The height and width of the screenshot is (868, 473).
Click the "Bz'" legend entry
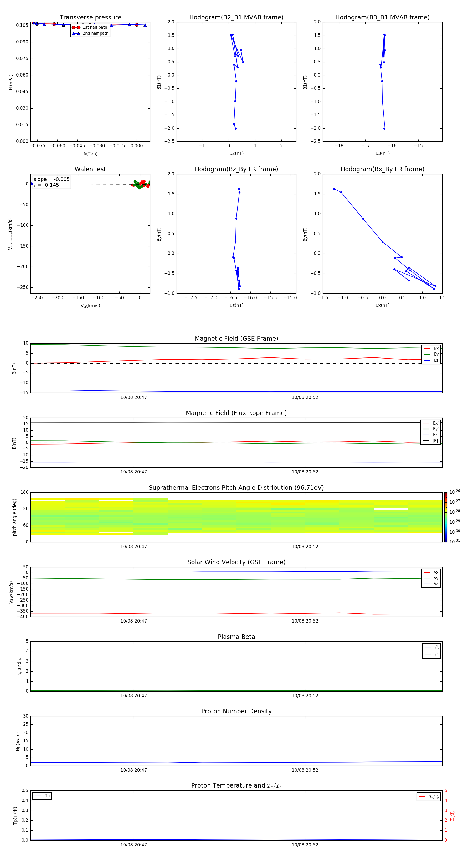coord(431,435)
